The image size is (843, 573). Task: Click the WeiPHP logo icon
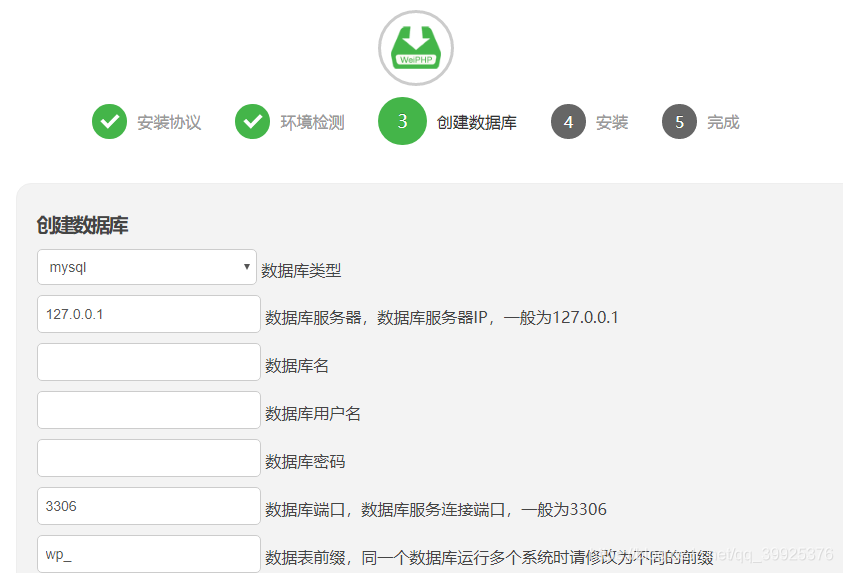[416, 48]
